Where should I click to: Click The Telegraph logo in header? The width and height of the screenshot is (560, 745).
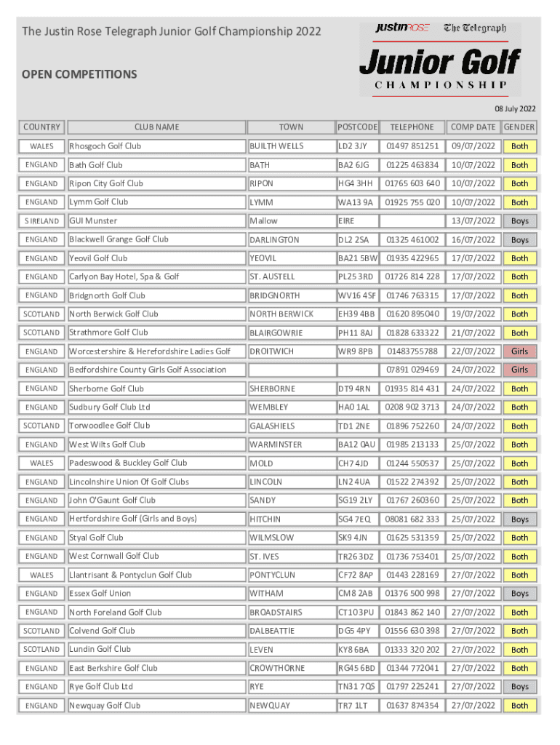475,28
